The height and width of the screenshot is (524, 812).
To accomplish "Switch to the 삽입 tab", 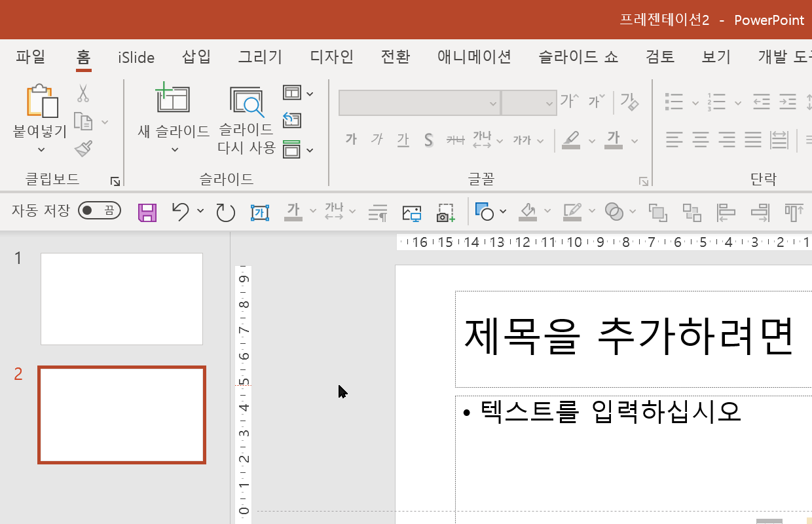I will 196,57.
